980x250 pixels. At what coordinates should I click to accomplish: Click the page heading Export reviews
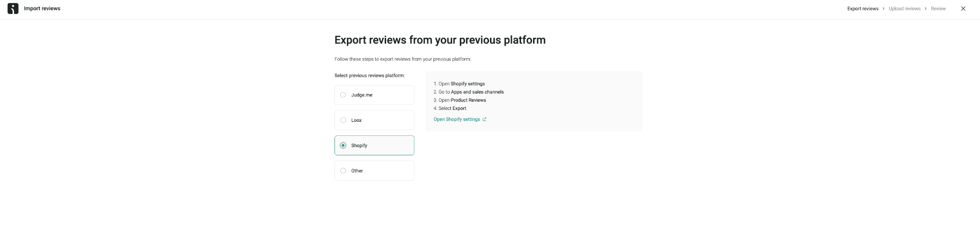(x=440, y=40)
